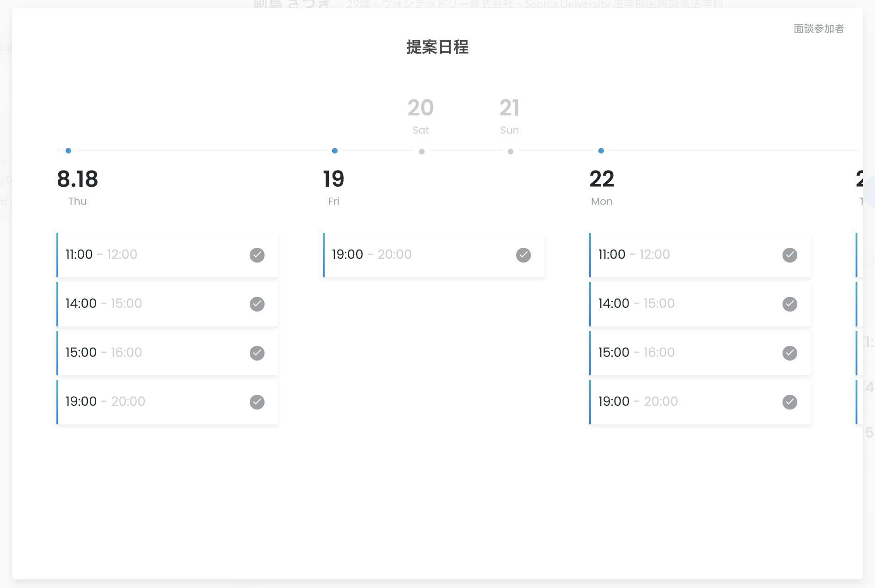Viewport: 875px width, 588px height.
Task: Toggle checkmark for Monday 11:00 – 12:00 slot
Action: pos(790,255)
